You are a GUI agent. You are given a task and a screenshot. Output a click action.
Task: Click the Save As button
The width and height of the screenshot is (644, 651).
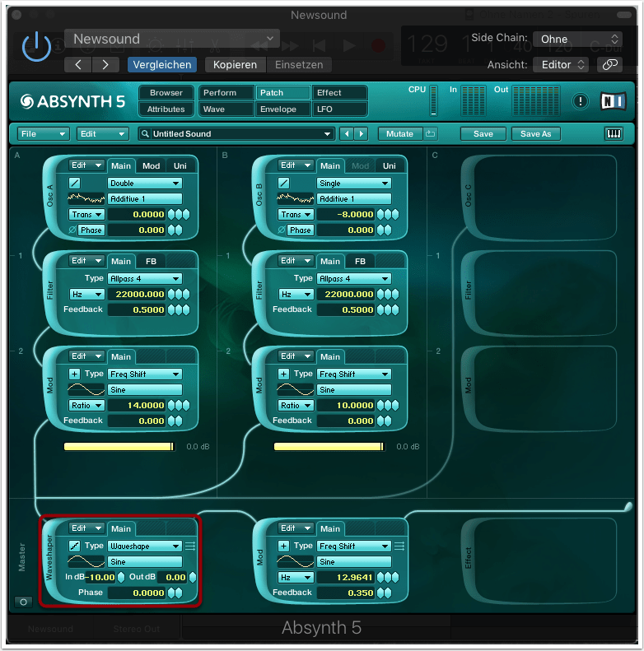point(535,133)
